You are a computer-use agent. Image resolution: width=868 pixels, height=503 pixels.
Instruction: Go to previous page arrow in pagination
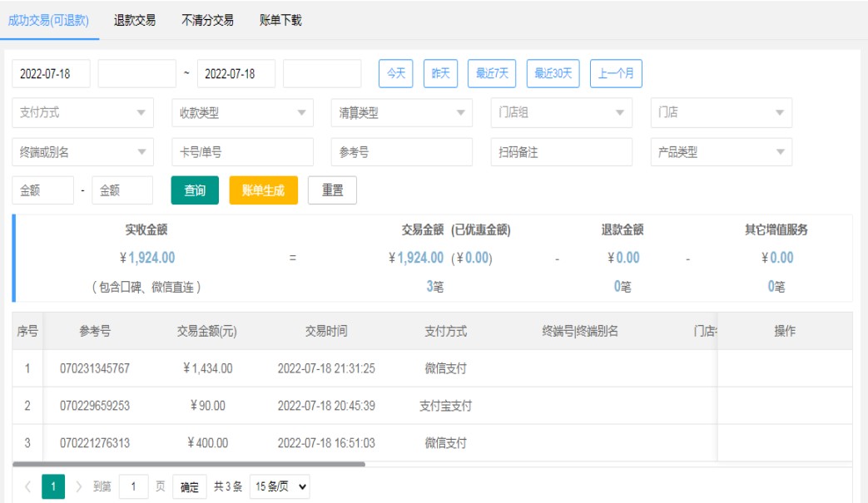click(27, 487)
